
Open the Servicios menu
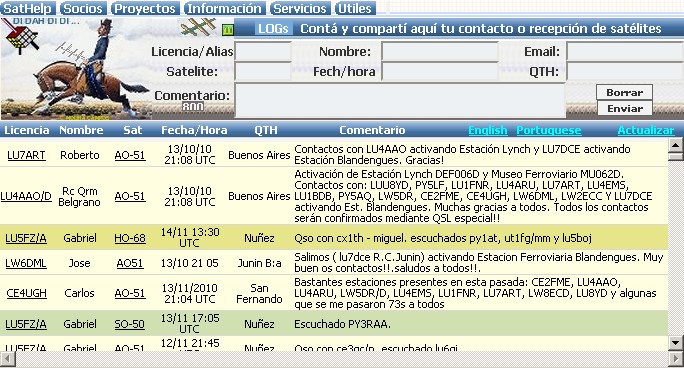tap(300, 8)
